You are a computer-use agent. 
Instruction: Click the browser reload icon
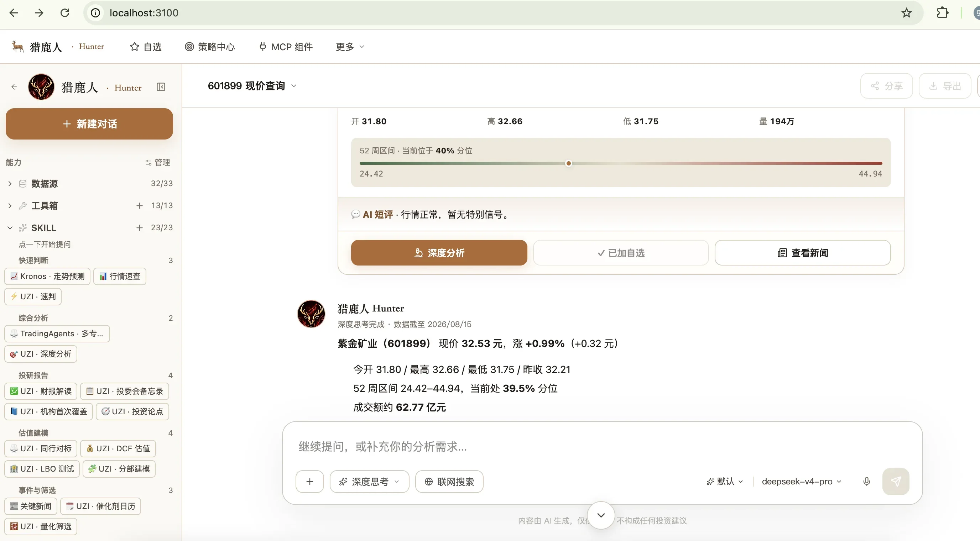65,13
